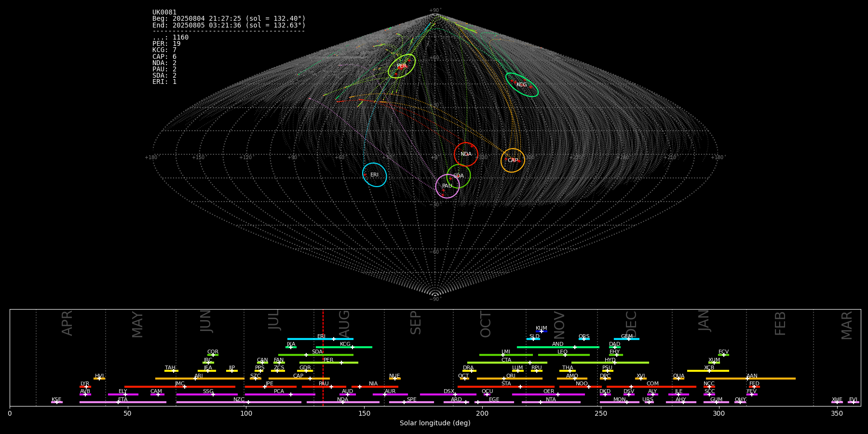Click the 'Beg: 20250804 21:27:25' line

tap(229, 18)
